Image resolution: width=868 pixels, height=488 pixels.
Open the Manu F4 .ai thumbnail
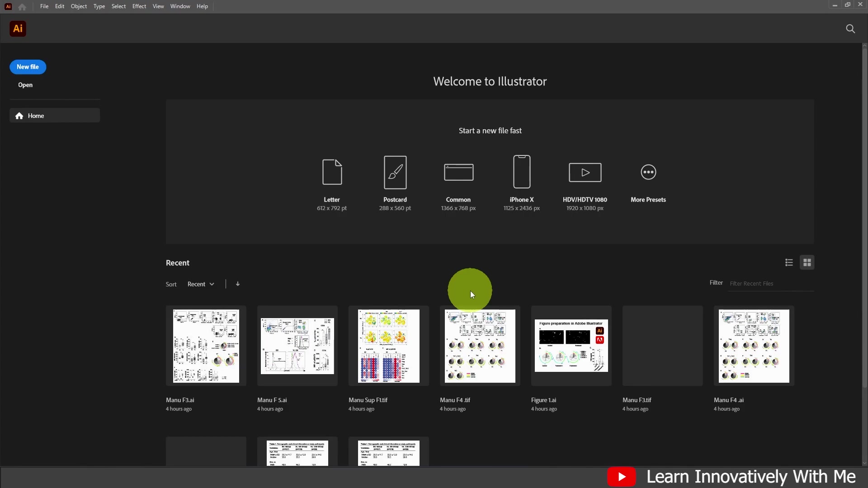click(x=754, y=346)
